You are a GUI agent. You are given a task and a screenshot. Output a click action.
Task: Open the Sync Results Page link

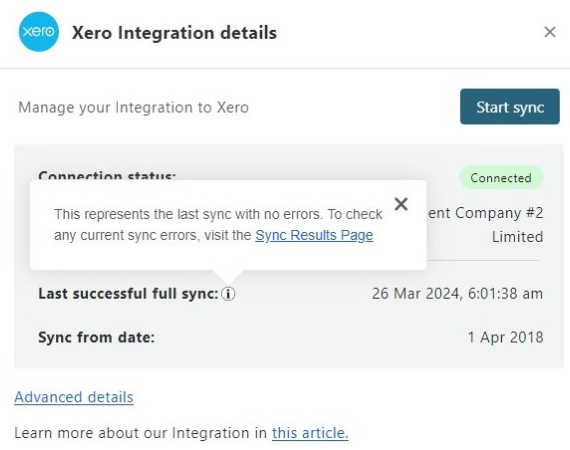coord(314,235)
